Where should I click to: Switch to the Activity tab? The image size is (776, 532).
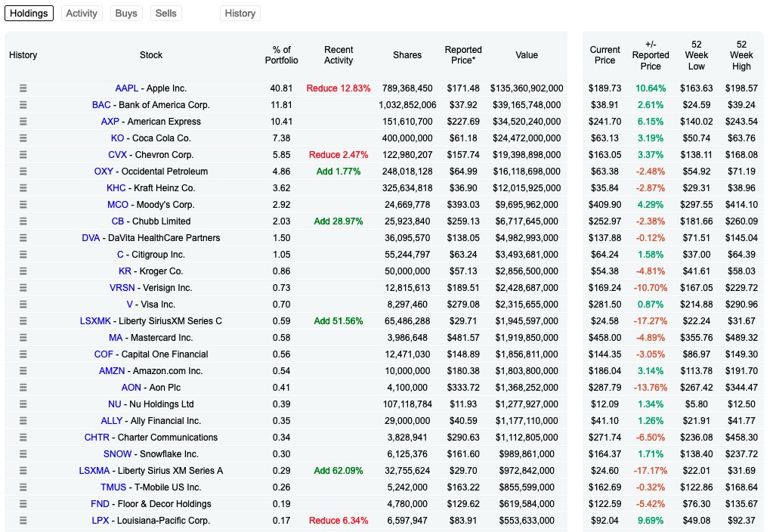click(x=81, y=13)
